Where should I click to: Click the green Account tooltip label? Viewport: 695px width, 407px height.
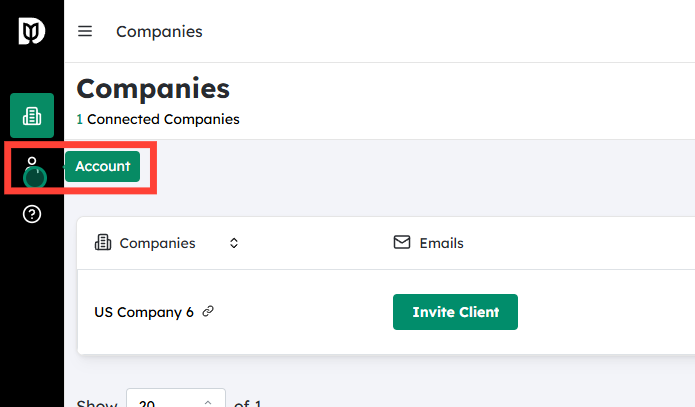[102, 166]
